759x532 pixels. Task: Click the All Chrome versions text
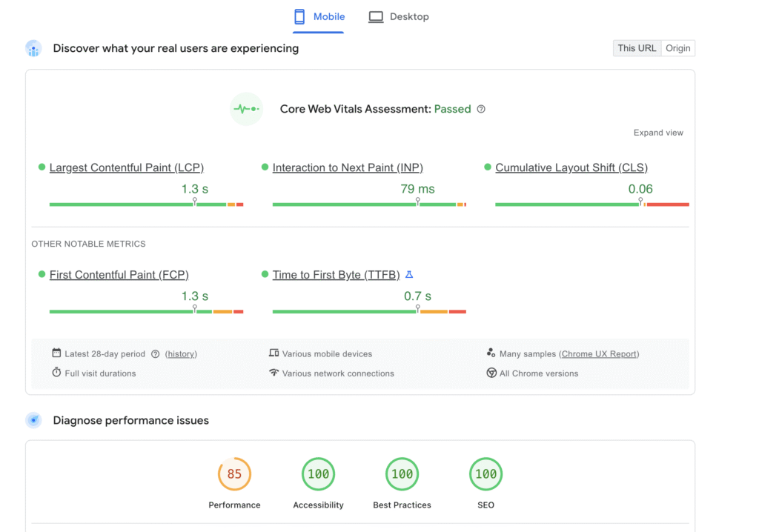click(539, 373)
